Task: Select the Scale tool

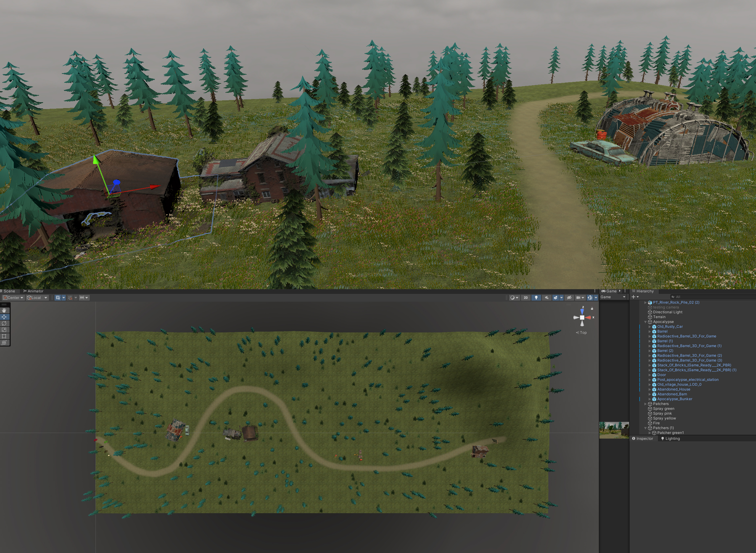Action: coord(4,330)
